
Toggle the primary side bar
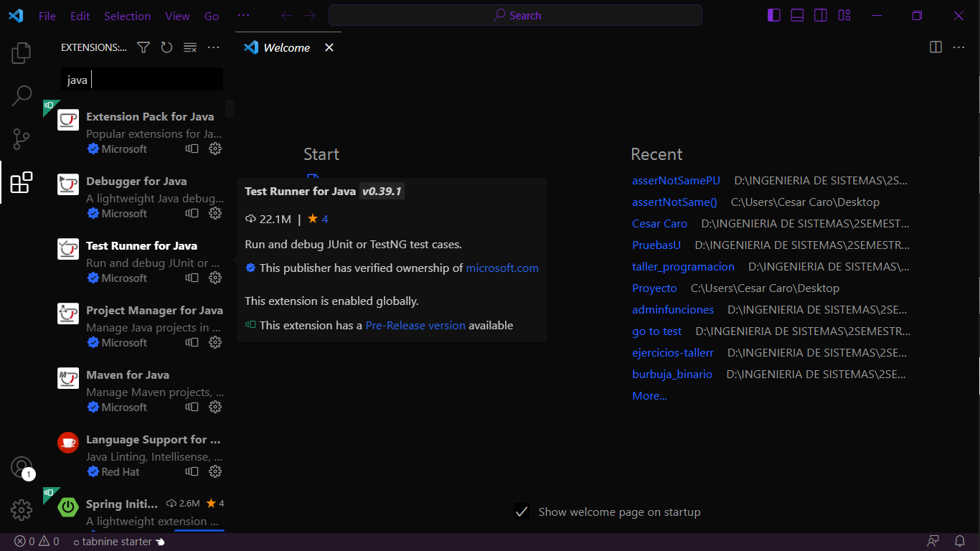point(774,16)
